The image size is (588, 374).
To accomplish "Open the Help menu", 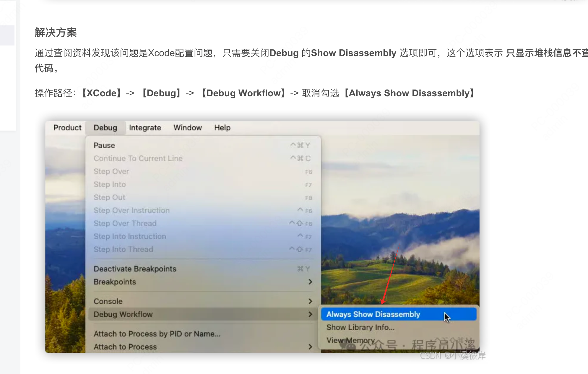I will [222, 128].
